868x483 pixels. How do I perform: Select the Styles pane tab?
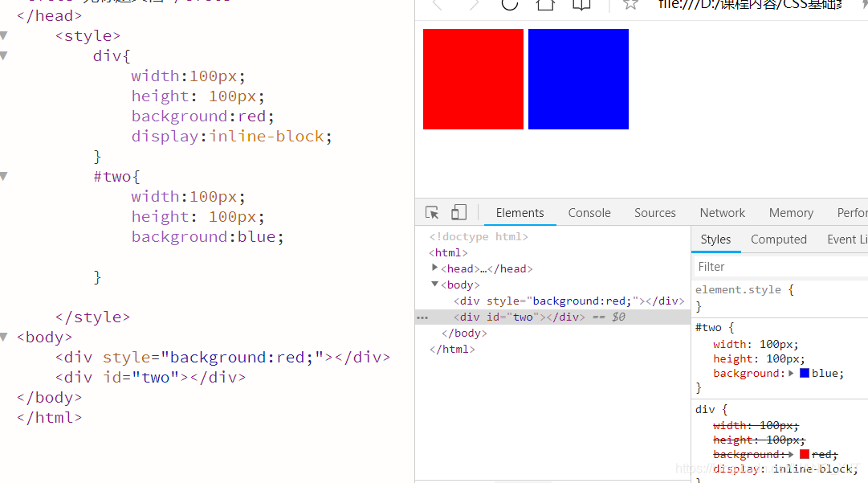coord(715,239)
